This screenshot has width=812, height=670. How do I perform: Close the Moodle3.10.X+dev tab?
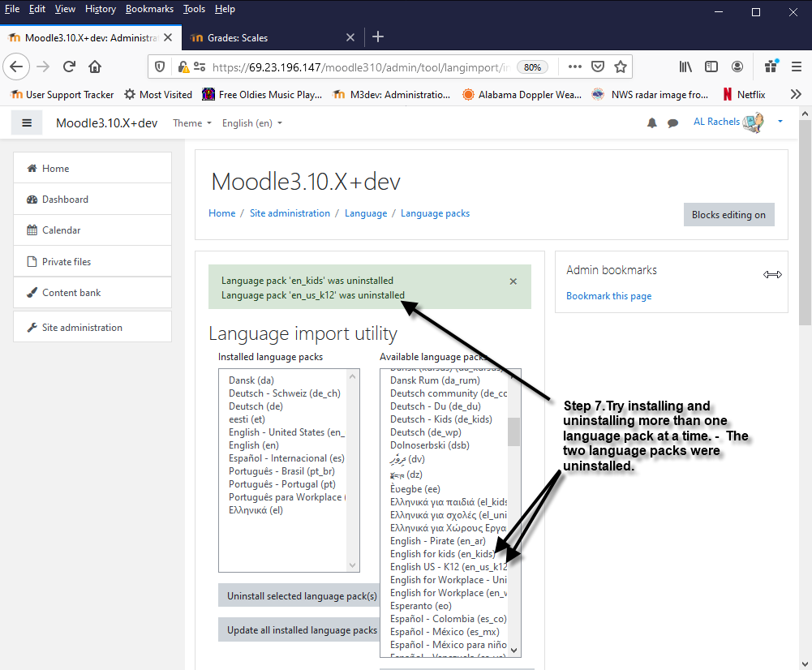pos(168,37)
